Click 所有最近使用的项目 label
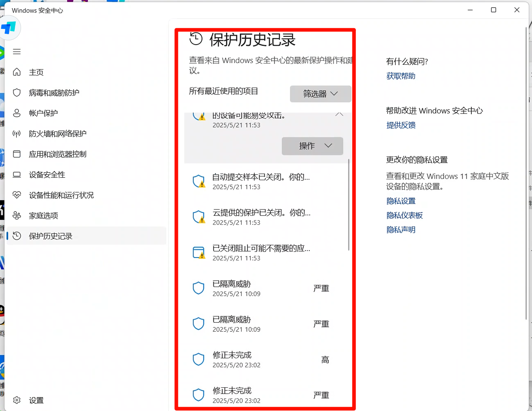This screenshot has width=532, height=411. tap(224, 91)
